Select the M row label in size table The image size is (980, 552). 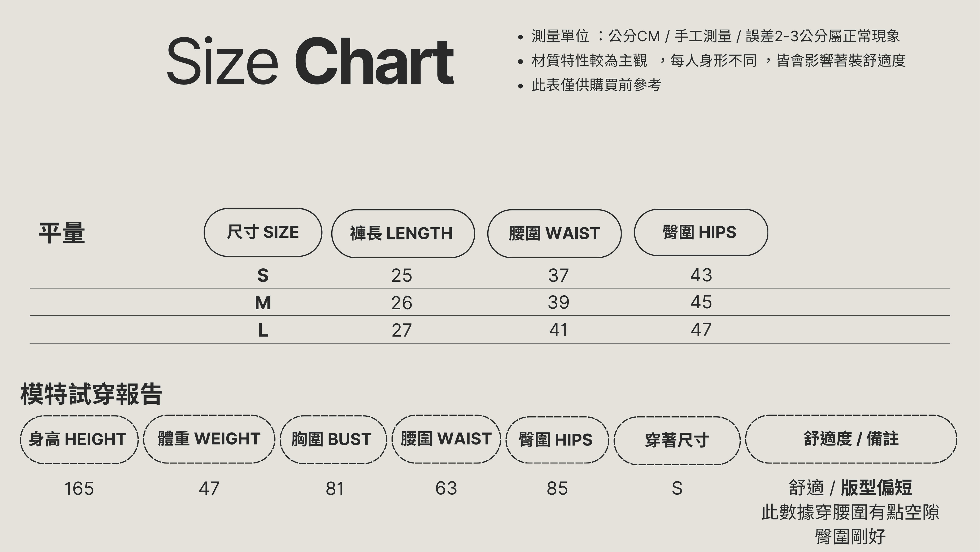click(x=263, y=303)
